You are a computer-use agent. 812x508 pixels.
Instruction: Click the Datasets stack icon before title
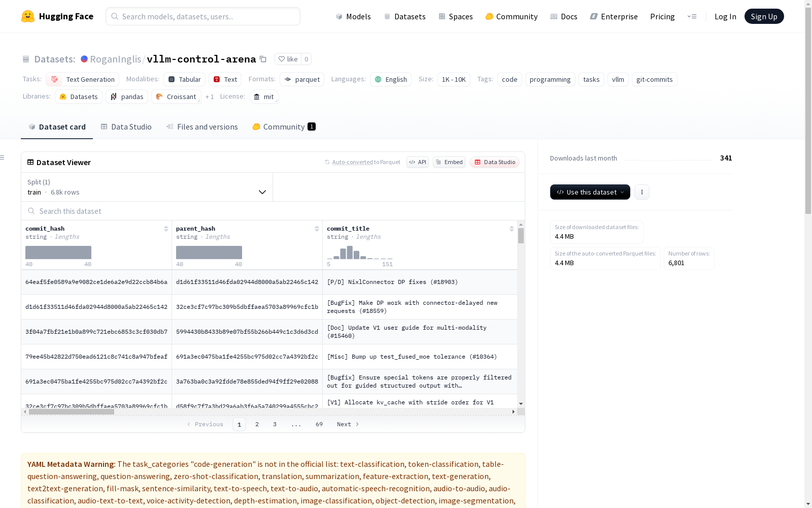pyautogui.click(x=26, y=59)
